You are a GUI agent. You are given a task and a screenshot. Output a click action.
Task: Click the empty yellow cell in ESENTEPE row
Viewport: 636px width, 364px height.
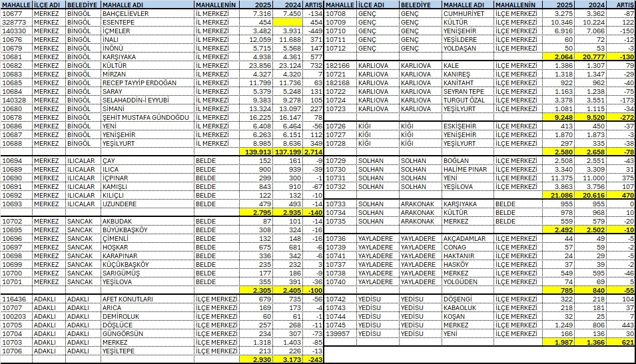click(x=288, y=22)
